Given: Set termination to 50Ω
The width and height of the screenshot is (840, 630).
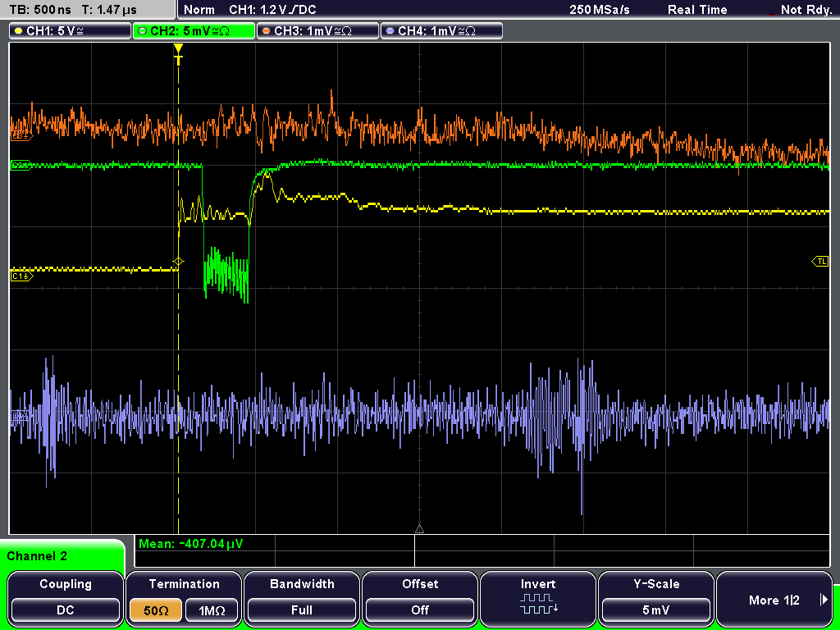Looking at the screenshot, I should [x=156, y=609].
